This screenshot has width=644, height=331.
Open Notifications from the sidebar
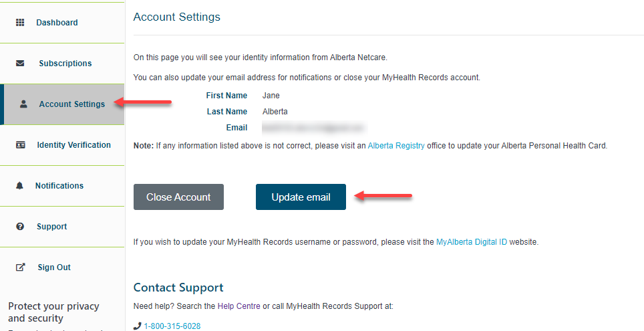click(x=59, y=186)
